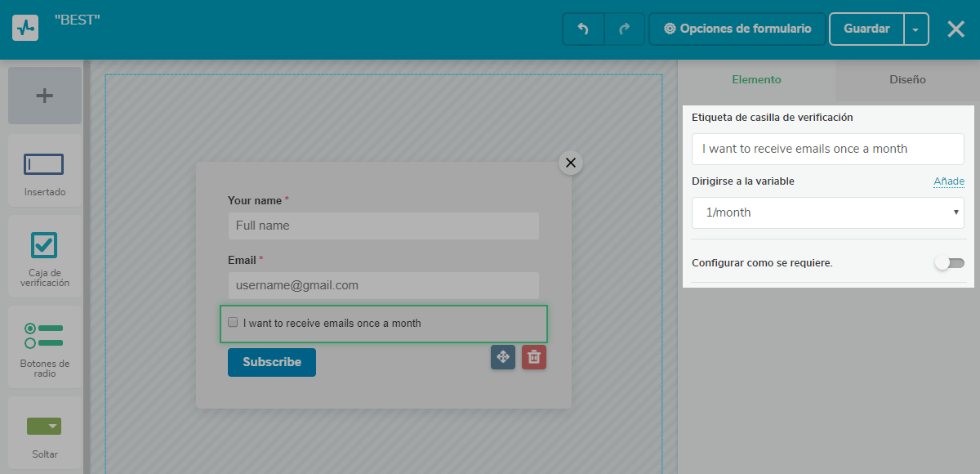
Task: Click the app logo in header
Action: 25,29
